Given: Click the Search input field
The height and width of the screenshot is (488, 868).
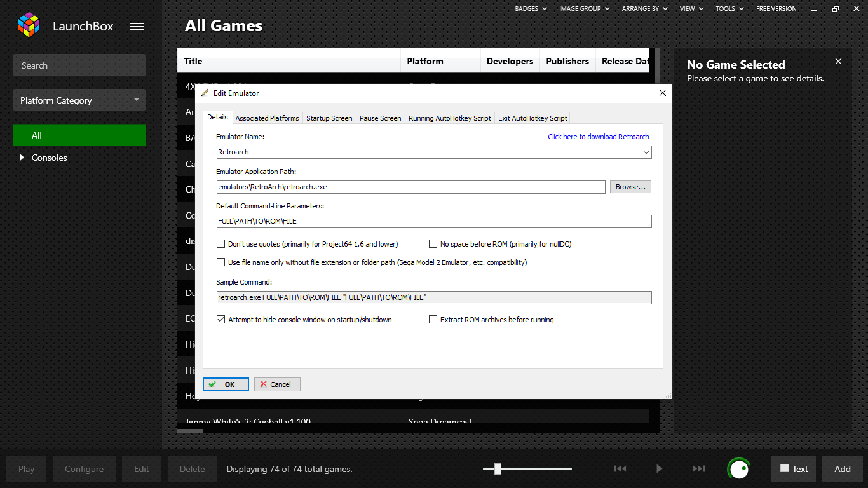Looking at the screenshot, I should pyautogui.click(x=79, y=65).
